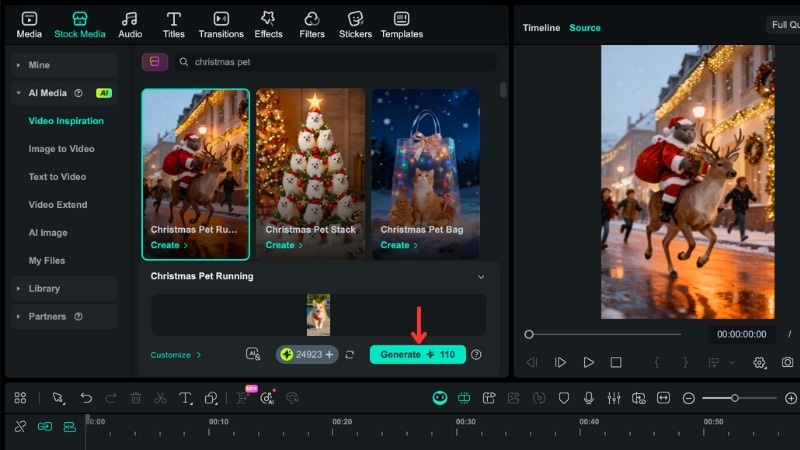Click Create on Christmas Pet Stack

click(x=284, y=245)
